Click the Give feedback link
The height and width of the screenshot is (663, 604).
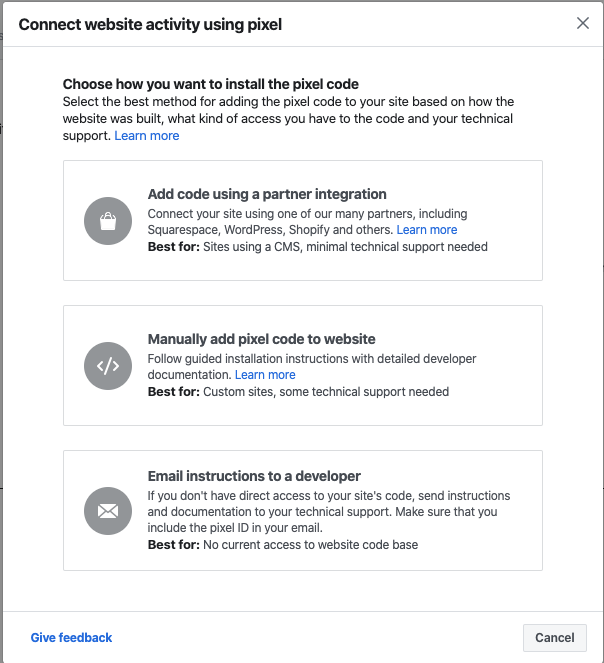coord(71,638)
